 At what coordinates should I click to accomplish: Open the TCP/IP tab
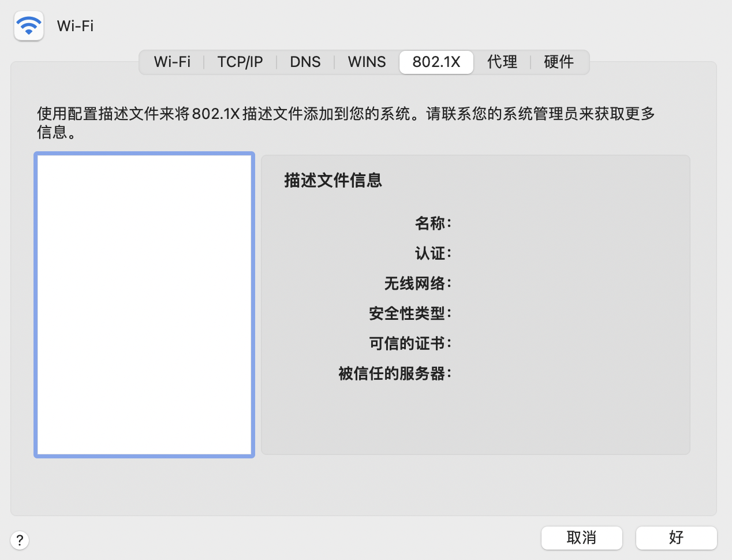coord(240,62)
